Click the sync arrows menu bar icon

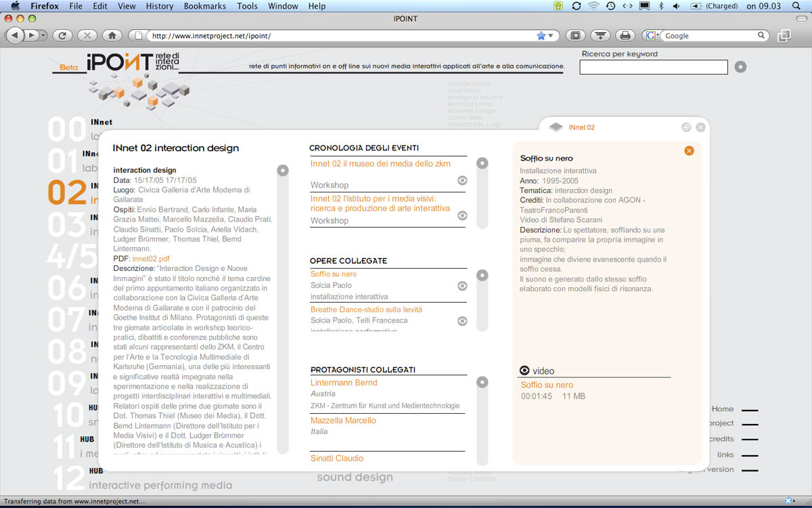pyautogui.click(x=577, y=6)
